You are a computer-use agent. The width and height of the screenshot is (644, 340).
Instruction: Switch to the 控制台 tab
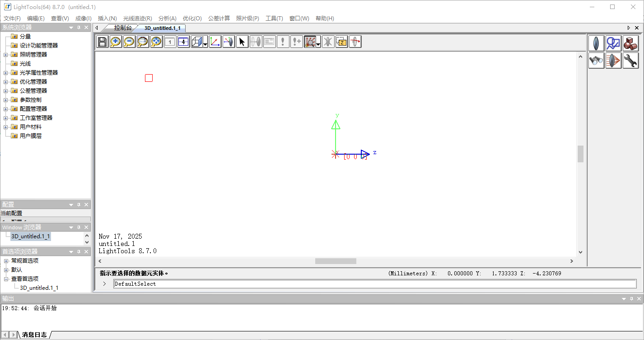click(x=123, y=28)
